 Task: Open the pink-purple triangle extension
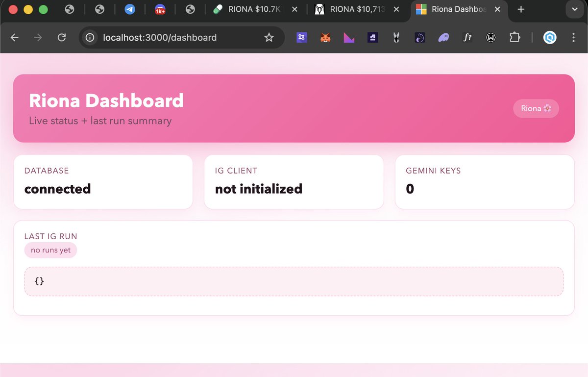tap(349, 37)
